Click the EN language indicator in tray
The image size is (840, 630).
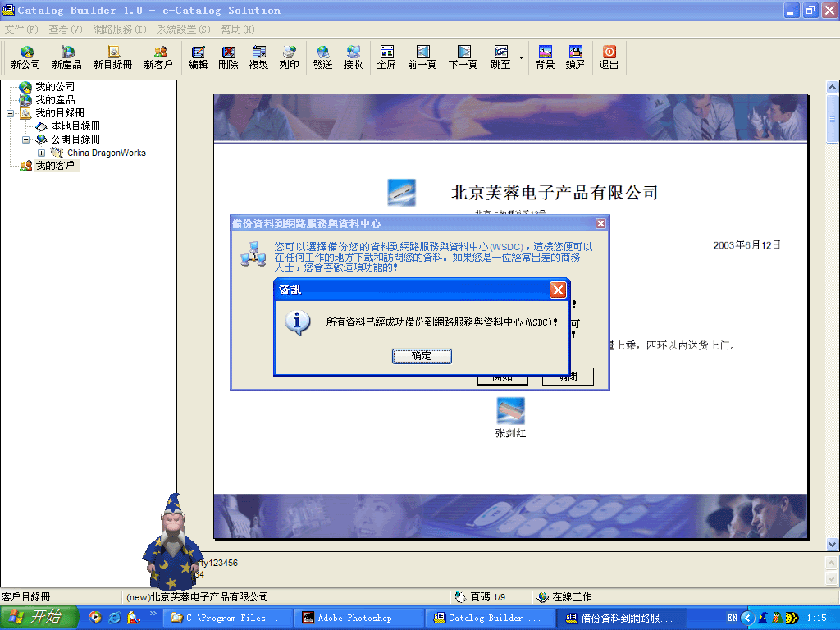click(x=732, y=619)
